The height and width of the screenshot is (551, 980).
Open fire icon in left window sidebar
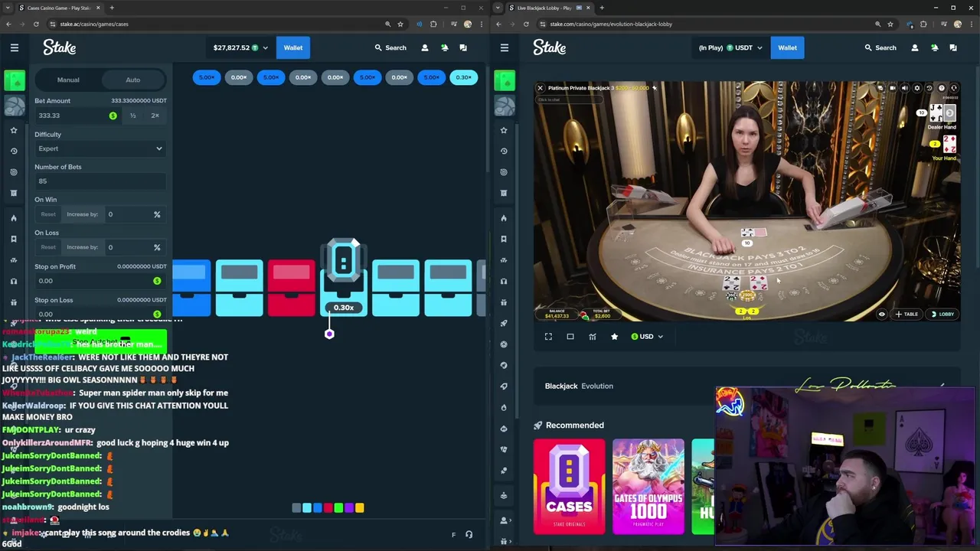click(x=14, y=218)
